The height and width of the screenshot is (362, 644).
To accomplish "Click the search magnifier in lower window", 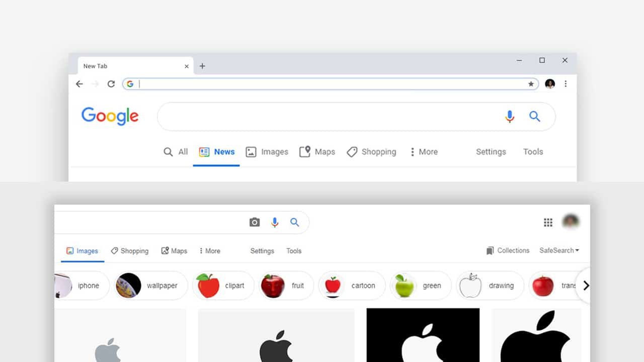I will pyautogui.click(x=295, y=222).
